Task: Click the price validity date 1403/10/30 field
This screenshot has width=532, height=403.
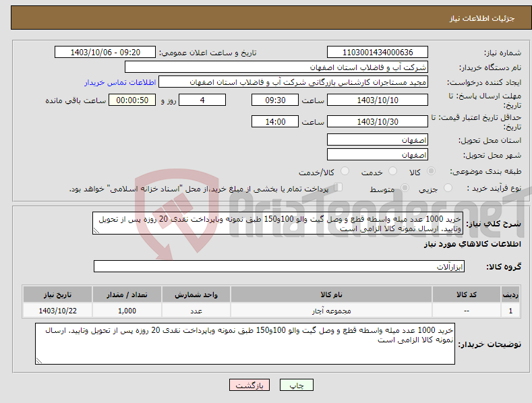Action: point(378,121)
